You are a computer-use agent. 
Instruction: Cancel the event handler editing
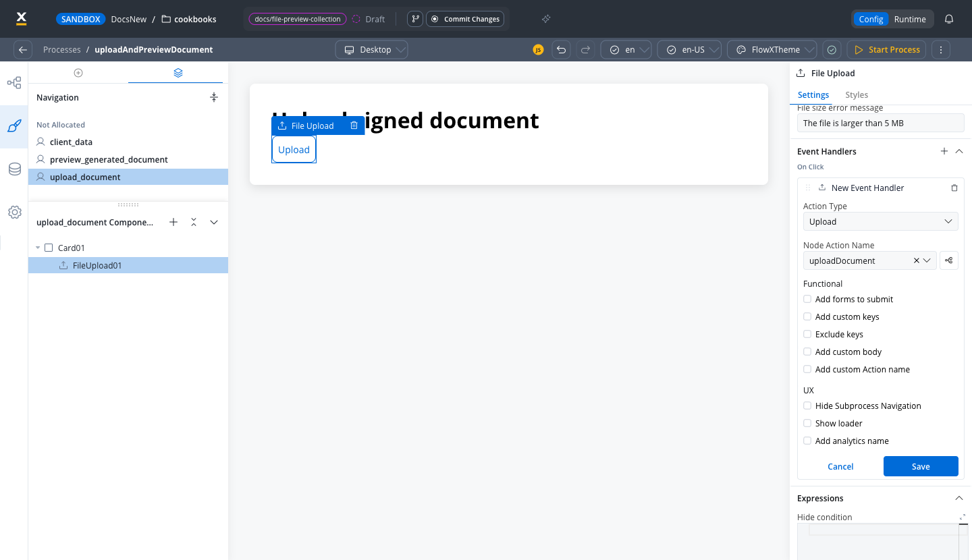840,466
